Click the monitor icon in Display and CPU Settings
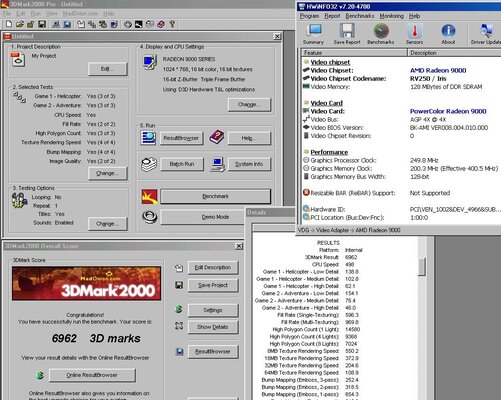This screenshot has height=400, width=501. pos(150,62)
